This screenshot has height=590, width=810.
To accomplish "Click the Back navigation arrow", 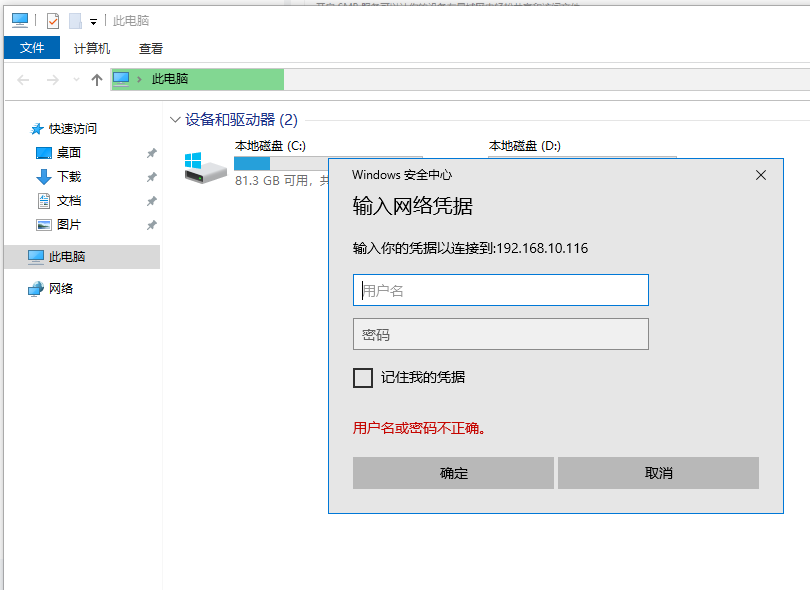I will (23, 80).
